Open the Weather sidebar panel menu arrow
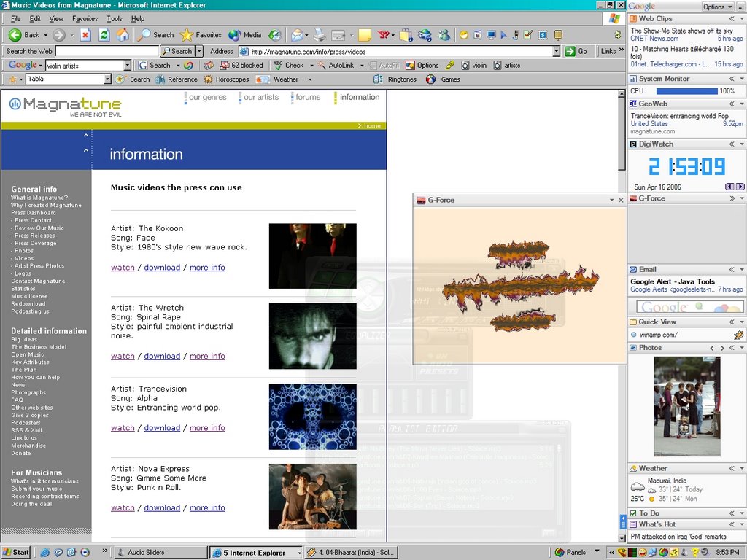This screenshot has height=560, width=747. tap(742, 469)
